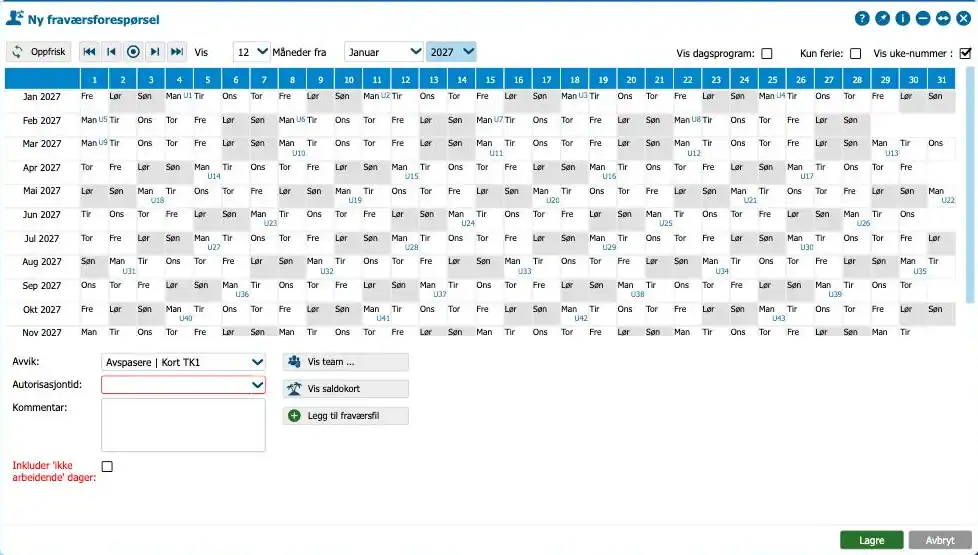The width and height of the screenshot is (978, 555).
Task: Enable the Vis dagsprogram checkbox
Action: coord(767,54)
